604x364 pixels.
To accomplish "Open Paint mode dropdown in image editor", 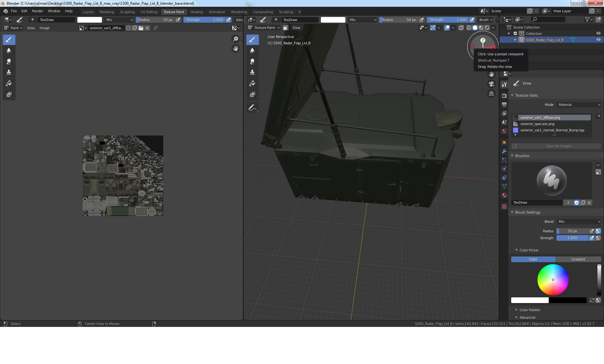I will click(x=13, y=28).
